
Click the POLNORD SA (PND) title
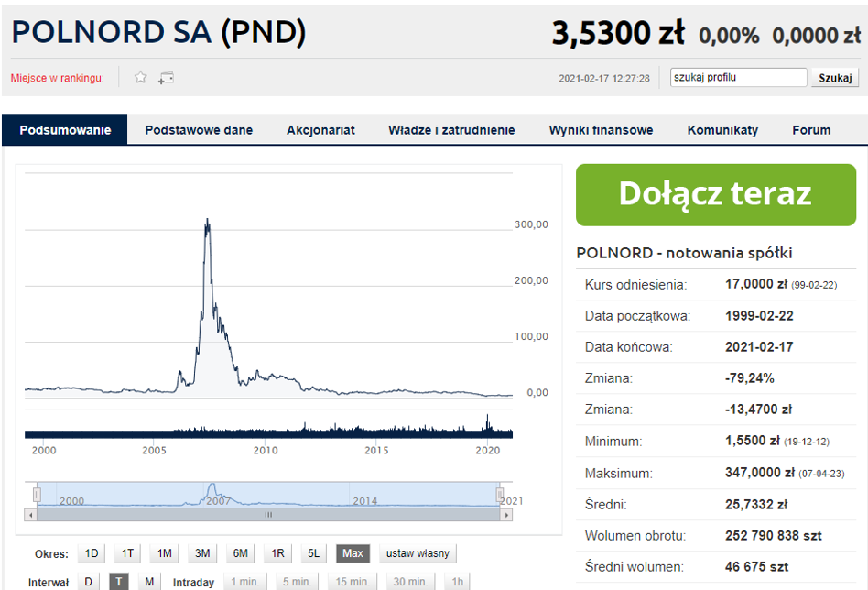pyautogui.click(x=159, y=31)
